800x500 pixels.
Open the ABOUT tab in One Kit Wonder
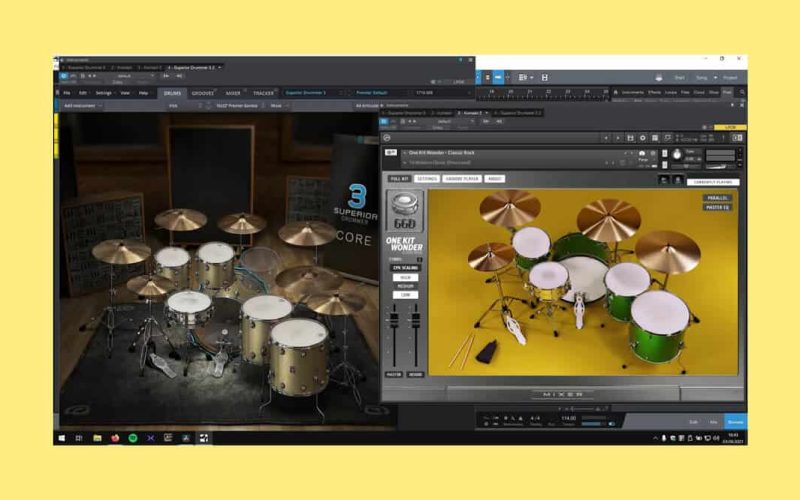point(494,179)
